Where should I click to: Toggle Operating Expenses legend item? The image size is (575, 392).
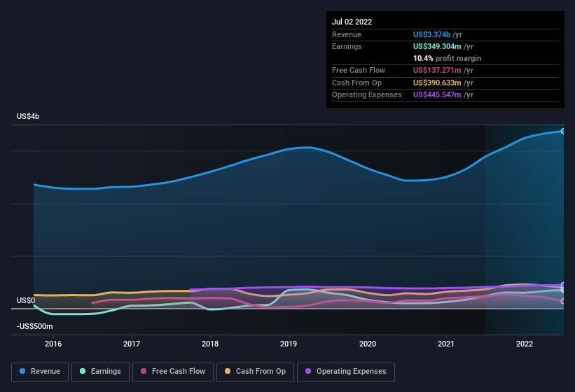click(x=346, y=372)
